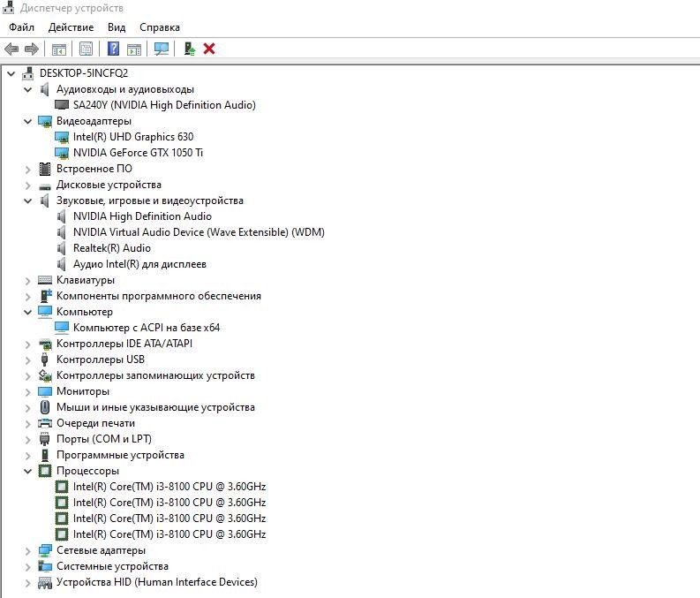The width and height of the screenshot is (700, 598).
Task: Collapse the Процессоры category
Action: 27,471
